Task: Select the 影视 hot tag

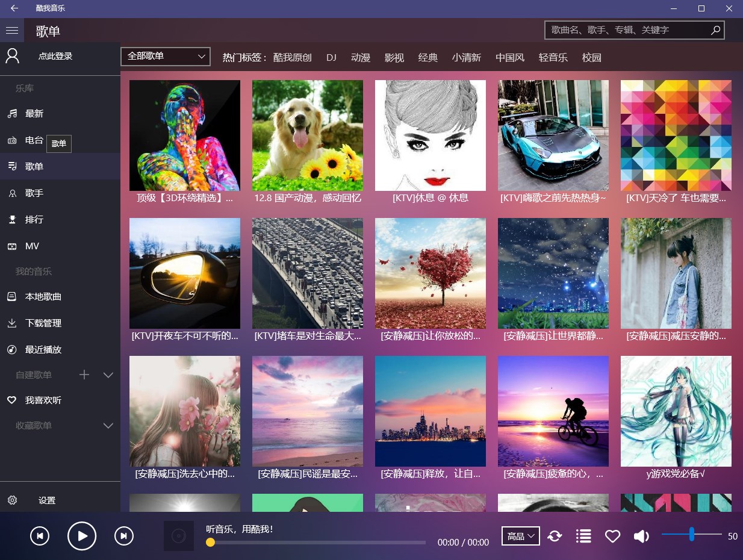Action: [394, 58]
